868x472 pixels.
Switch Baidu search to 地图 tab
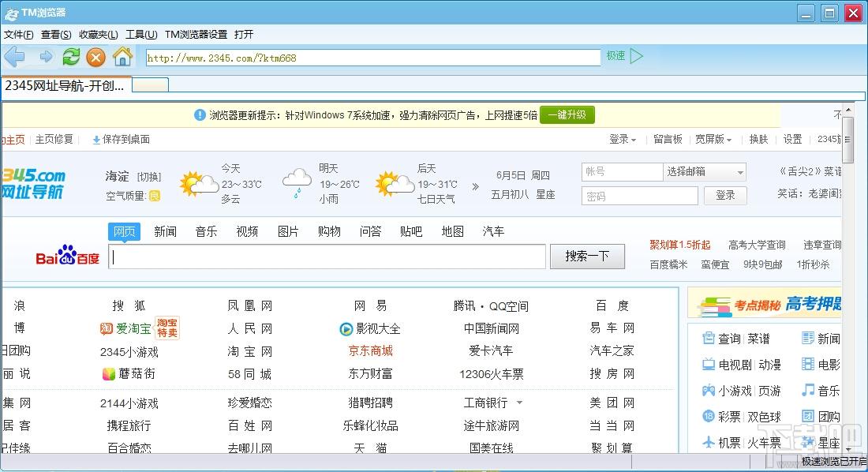pyautogui.click(x=452, y=231)
